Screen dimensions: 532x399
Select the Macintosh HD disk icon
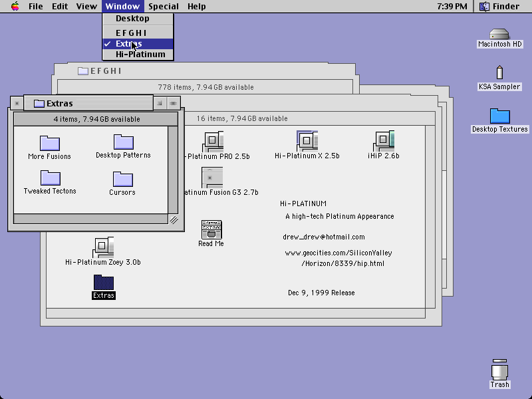[x=499, y=35]
